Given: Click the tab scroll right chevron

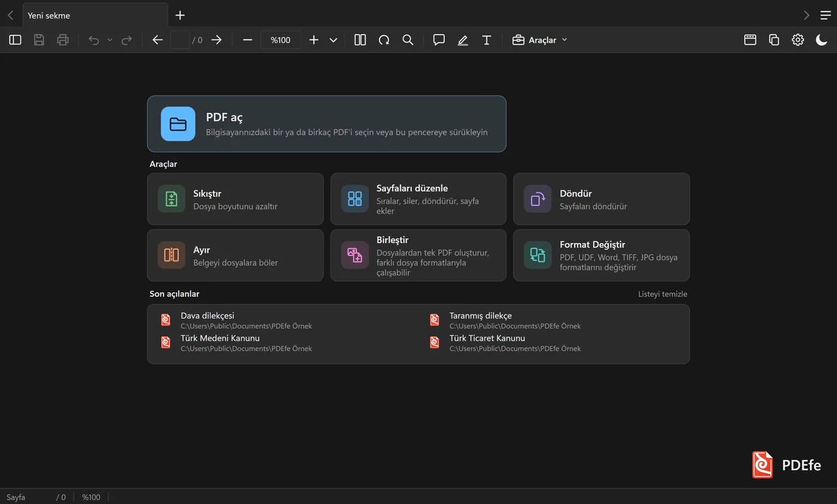Looking at the screenshot, I should (806, 15).
